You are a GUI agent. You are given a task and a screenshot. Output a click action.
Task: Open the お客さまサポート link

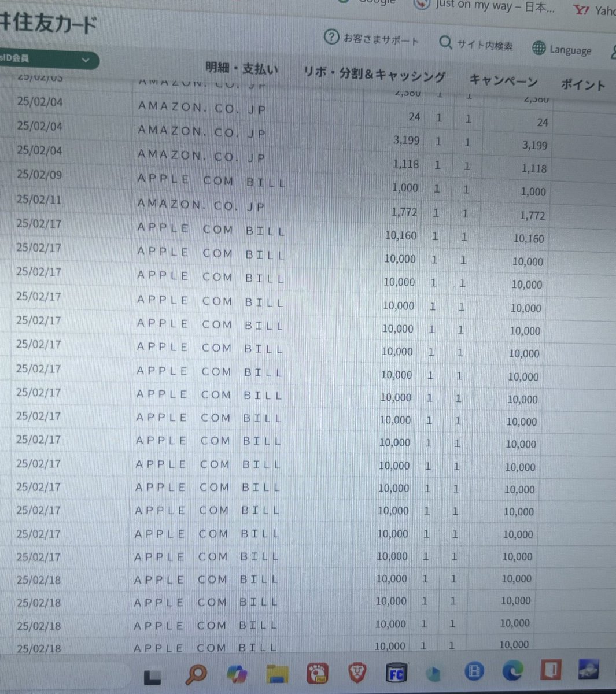click(x=371, y=39)
